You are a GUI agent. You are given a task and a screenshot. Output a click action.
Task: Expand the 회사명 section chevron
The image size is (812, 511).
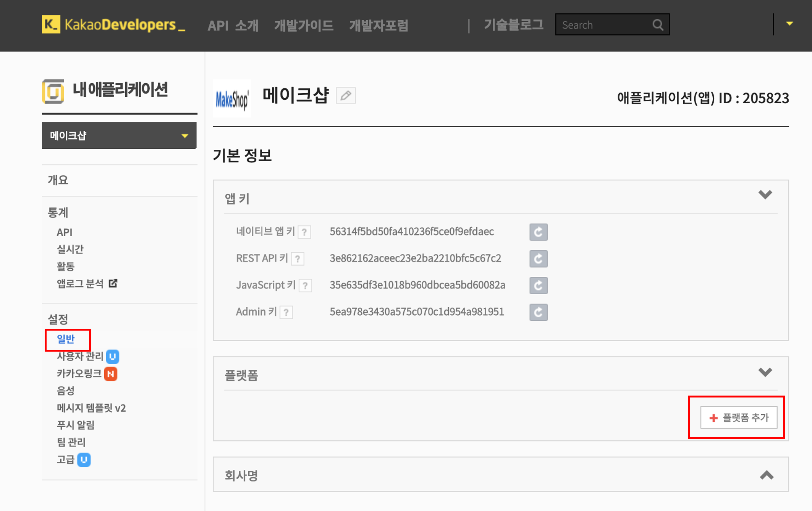767,475
